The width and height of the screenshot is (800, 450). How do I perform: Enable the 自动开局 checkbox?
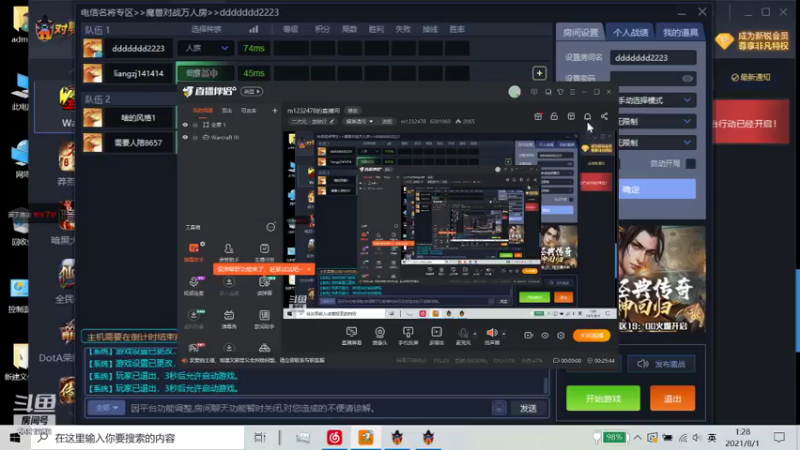click(690, 164)
